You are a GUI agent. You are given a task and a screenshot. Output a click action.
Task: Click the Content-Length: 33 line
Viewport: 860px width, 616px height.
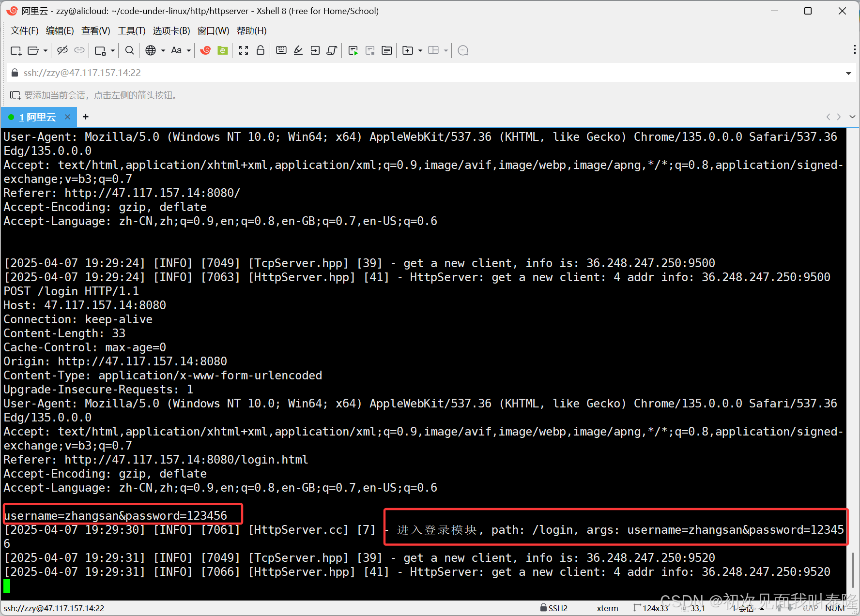64,333
